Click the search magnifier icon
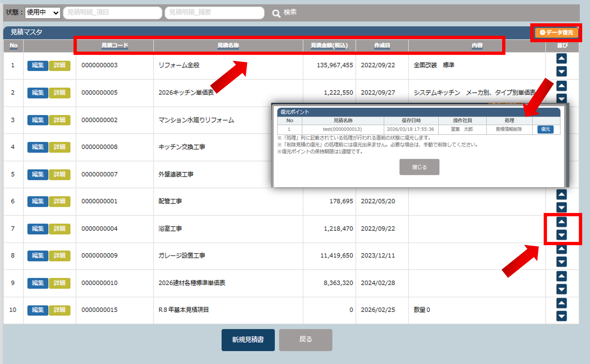Screen dimensions: 590x364 (276, 13)
